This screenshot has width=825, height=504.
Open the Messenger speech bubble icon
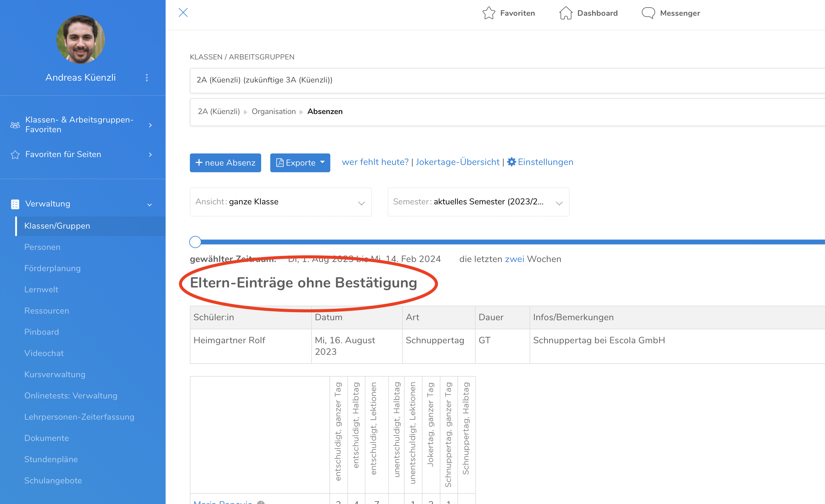648,13
